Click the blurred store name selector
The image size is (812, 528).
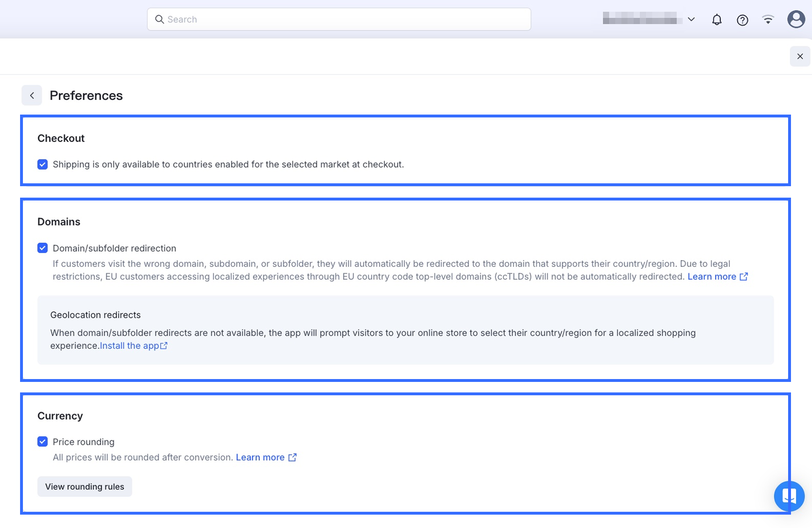[640, 19]
